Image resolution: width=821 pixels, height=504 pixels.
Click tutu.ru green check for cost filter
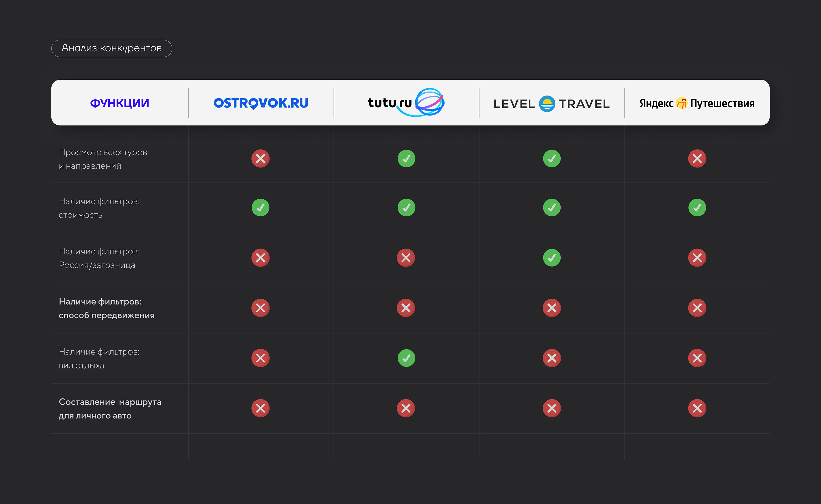coord(406,208)
